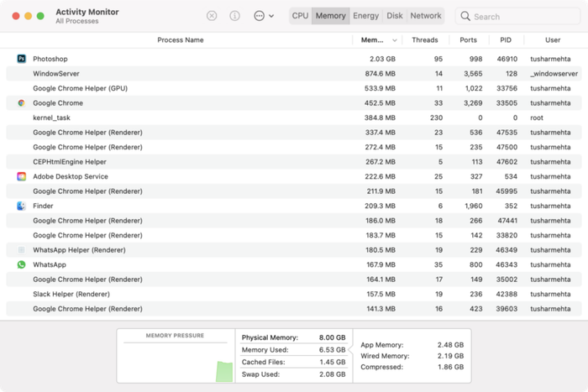Click the inspect process info icon

point(234,16)
